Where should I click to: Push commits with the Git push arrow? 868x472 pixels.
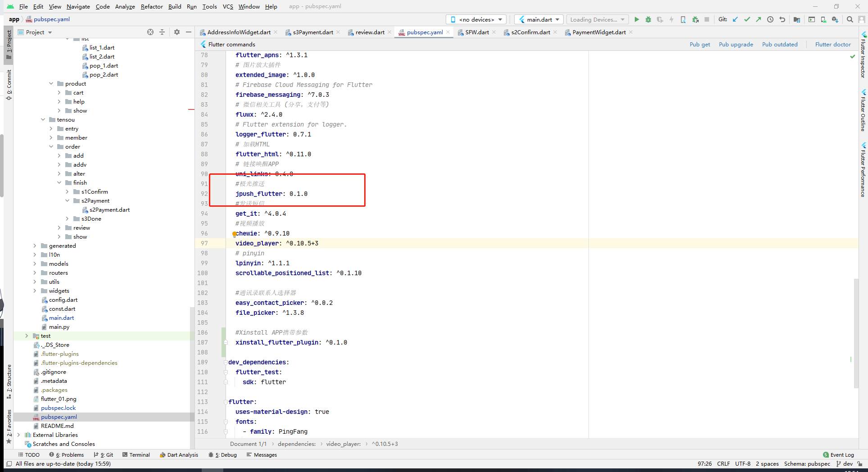click(x=759, y=19)
